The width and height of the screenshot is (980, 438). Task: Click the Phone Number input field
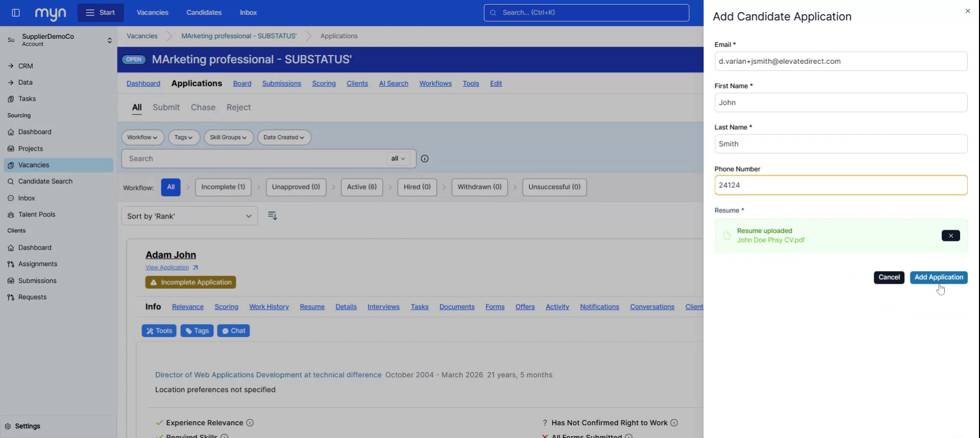840,185
